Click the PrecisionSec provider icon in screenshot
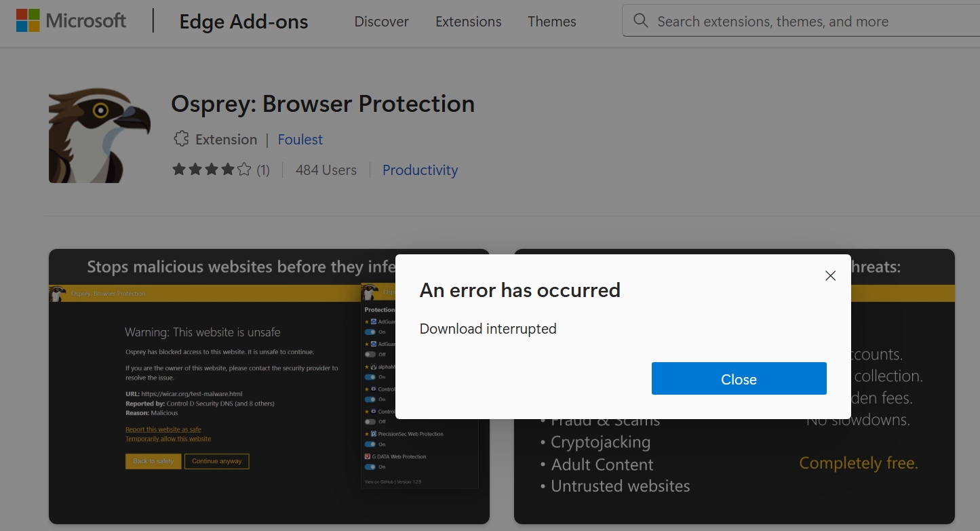980x531 pixels. [x=374, y=434]
